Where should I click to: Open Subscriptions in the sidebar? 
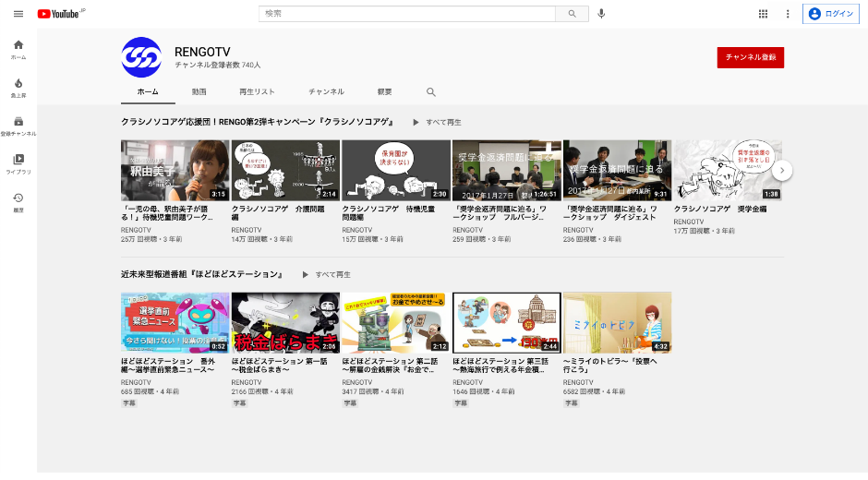18,126
